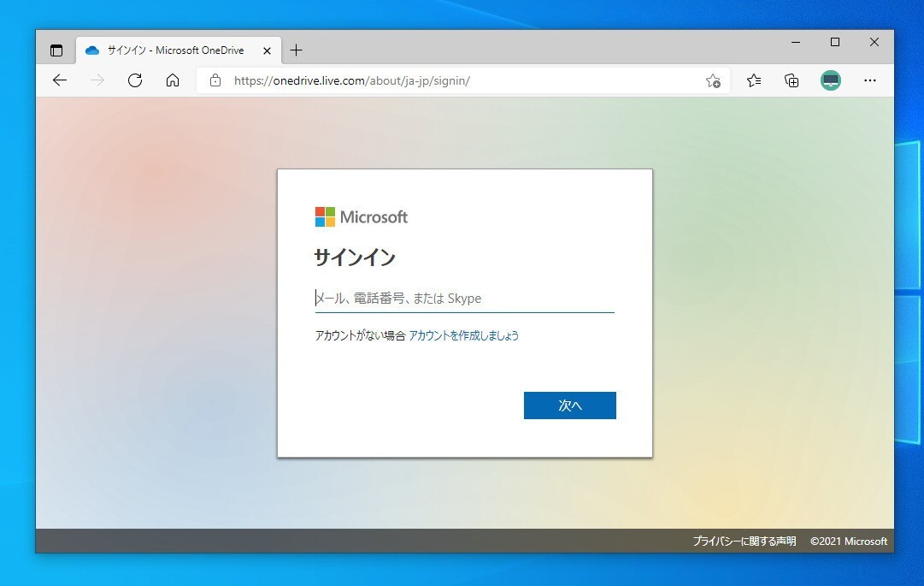Open the tab actions menu icon
The image size is (924, 586).
[x=56, y=50]
